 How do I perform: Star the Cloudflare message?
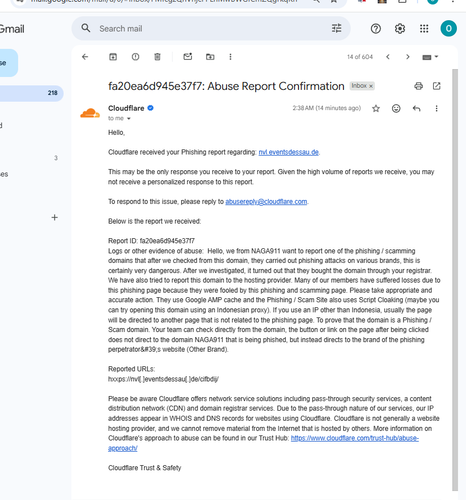pos(376,108)
